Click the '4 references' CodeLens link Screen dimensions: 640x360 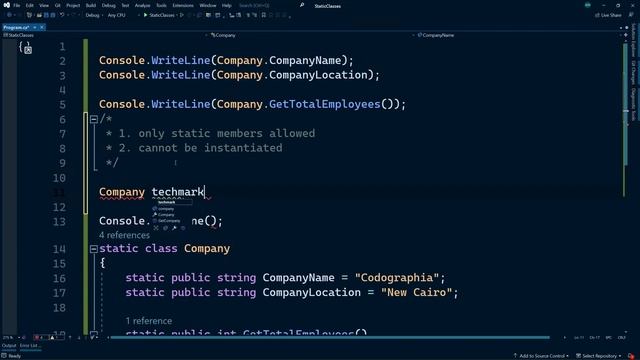[124, 235]
